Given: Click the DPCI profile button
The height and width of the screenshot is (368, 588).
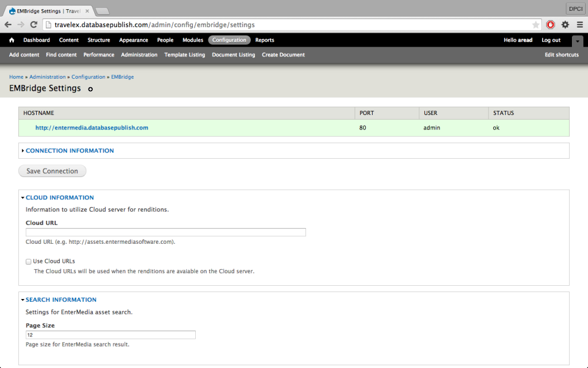Looking at the screenshot, I should (575, 9).
